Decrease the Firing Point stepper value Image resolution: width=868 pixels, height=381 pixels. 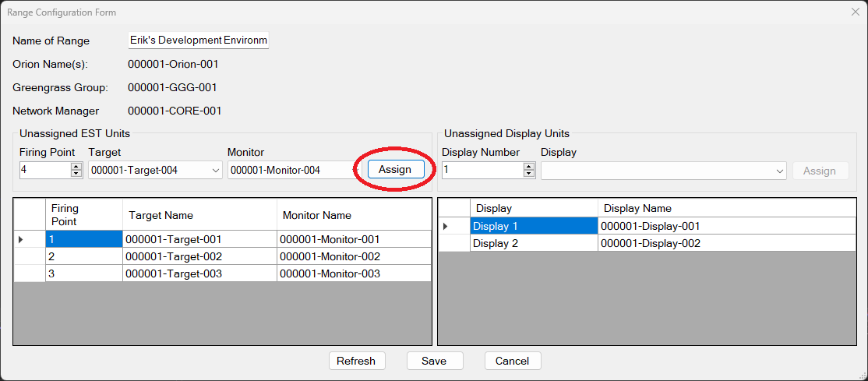(76, 174)
